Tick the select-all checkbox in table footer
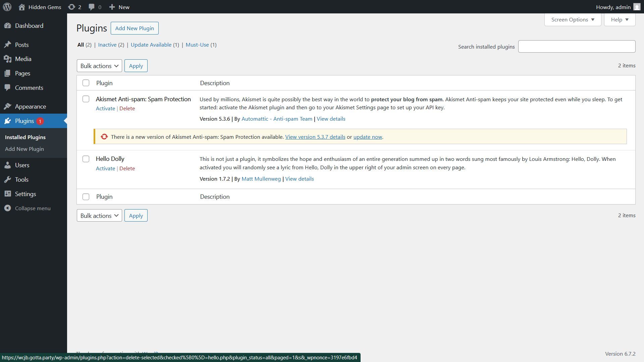Image resolution: width=644 pixels, height=362 pixels. point(86,197)
